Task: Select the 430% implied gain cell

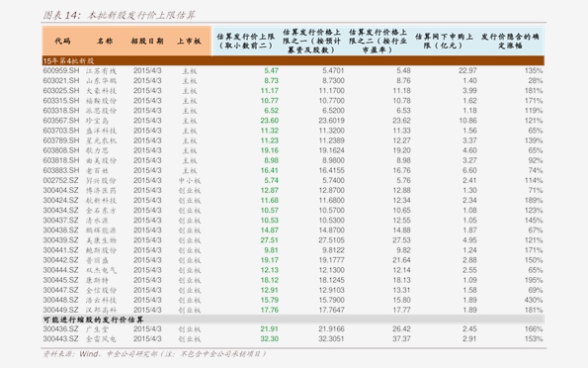Action: click(534, 300)
